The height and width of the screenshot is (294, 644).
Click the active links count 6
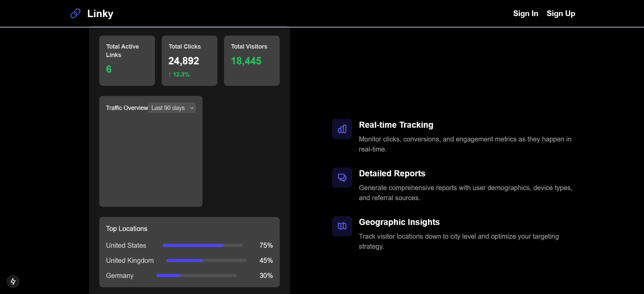coord(109,69)
